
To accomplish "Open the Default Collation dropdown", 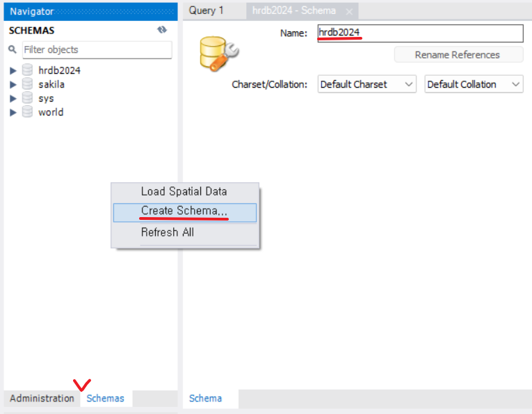I will click(x=474, y=84).
